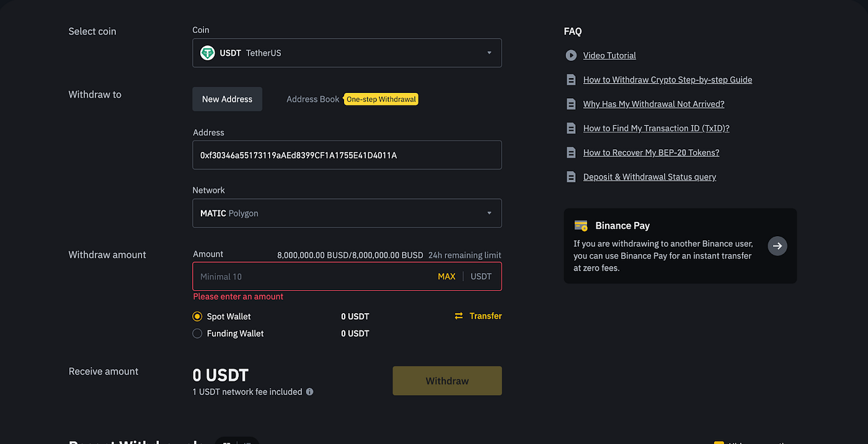Open the Video Tutorial link
Image resolution: width=868 pixels, height=444 pixels.
tap(609, 55)
